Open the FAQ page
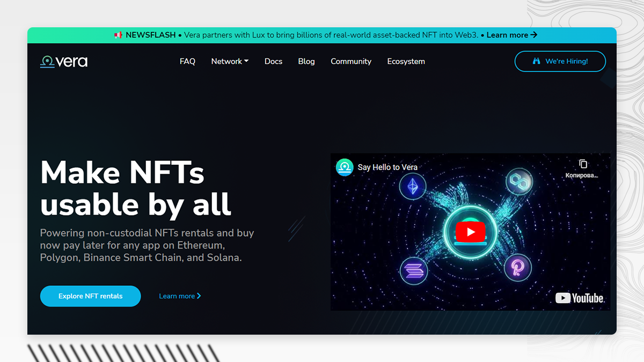This screenshot has height=362, width=644. coord(187,61)
